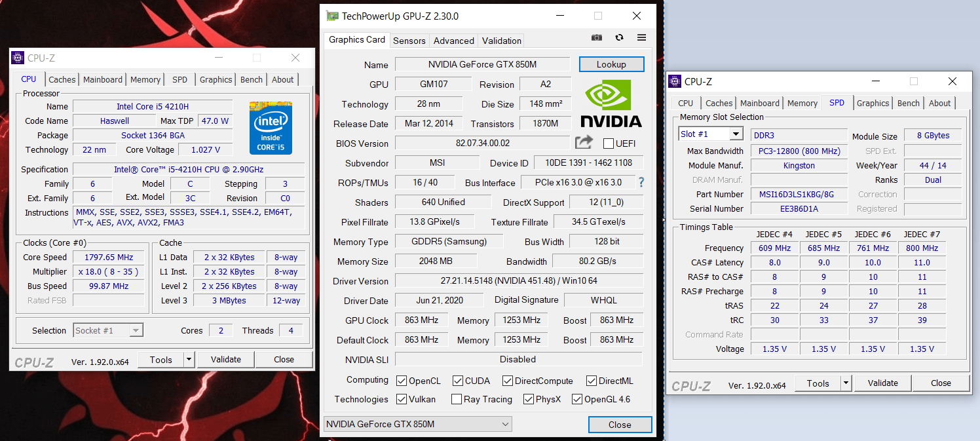Click Close button in left CPU-Z

coord(284,359)
